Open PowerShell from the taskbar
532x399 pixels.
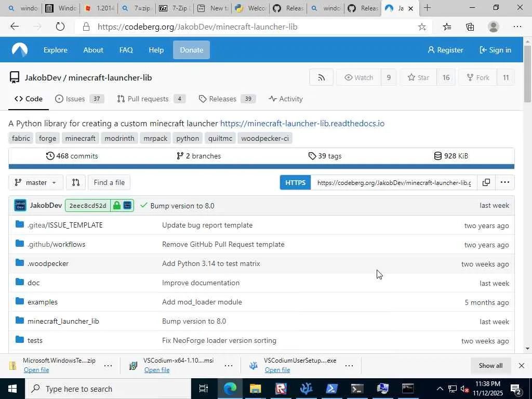point(331,389)
